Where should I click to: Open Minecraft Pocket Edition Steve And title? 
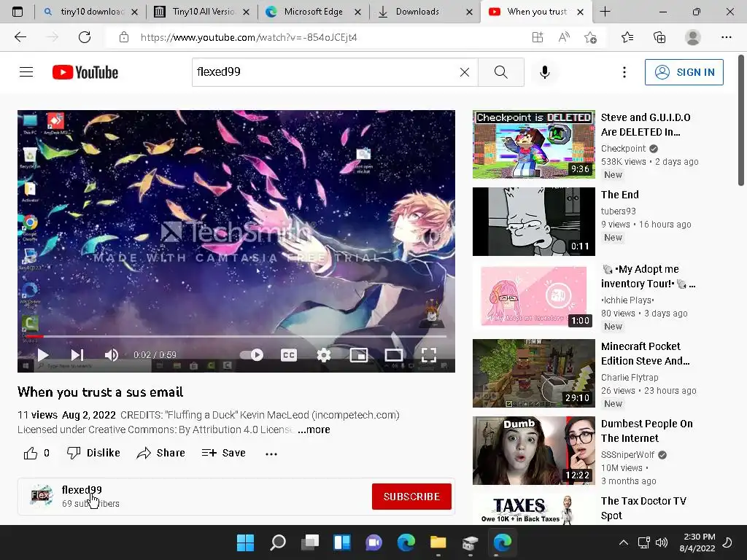[645, 354]
